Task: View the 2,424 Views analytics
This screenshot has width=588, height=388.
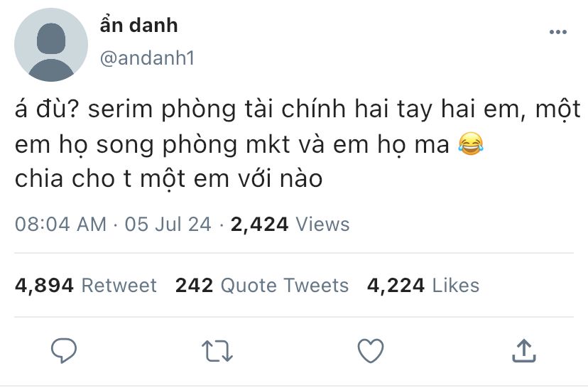Action: point(290,225)
